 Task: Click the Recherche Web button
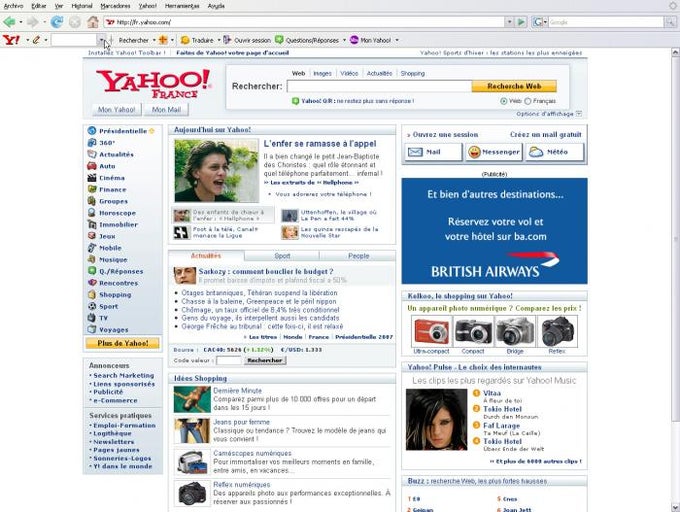coord(514,86)
